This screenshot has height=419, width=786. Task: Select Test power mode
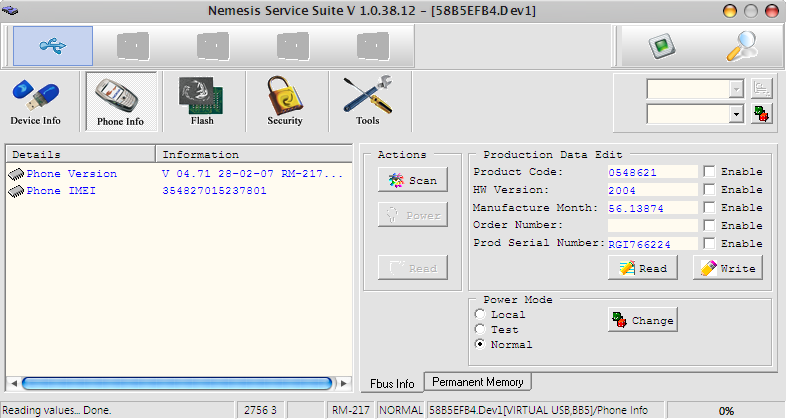(x=480, y=329)
